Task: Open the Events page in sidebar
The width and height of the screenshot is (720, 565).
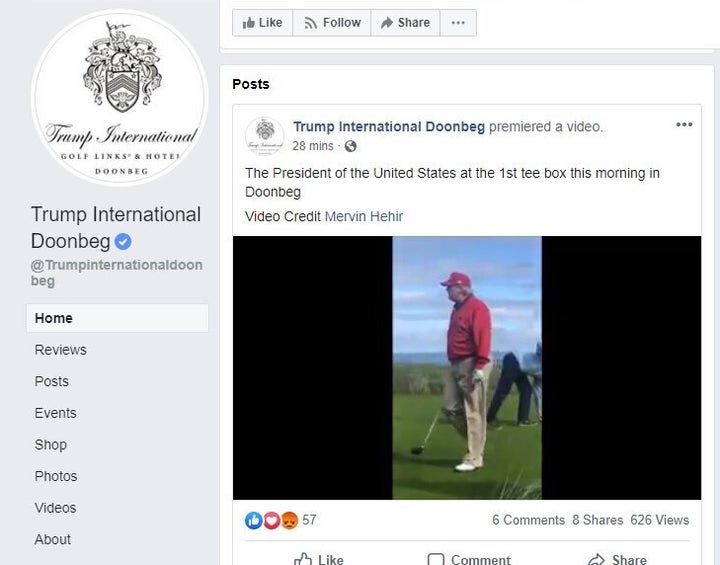Action: point(55,413)
